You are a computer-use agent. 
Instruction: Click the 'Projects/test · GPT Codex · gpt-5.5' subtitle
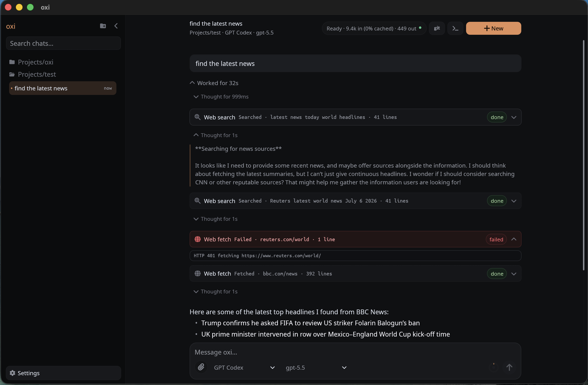[x=231, y=33]
